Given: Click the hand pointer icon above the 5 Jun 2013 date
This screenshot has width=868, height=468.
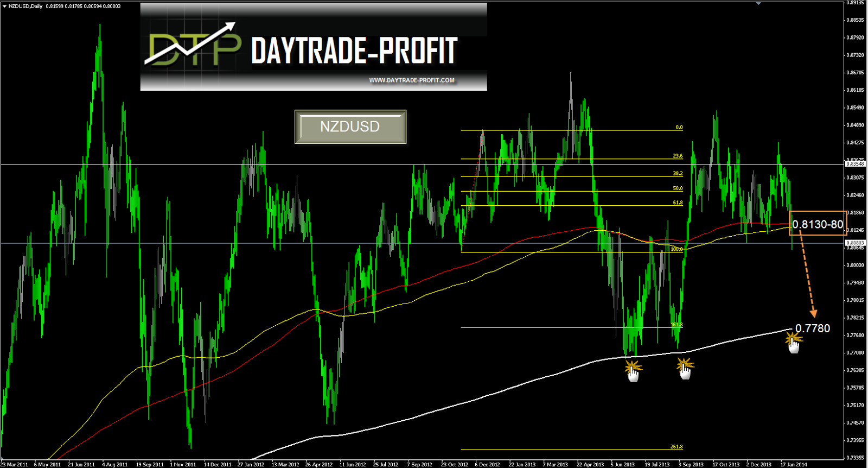Looking at the screenshot, I should 633,375.
